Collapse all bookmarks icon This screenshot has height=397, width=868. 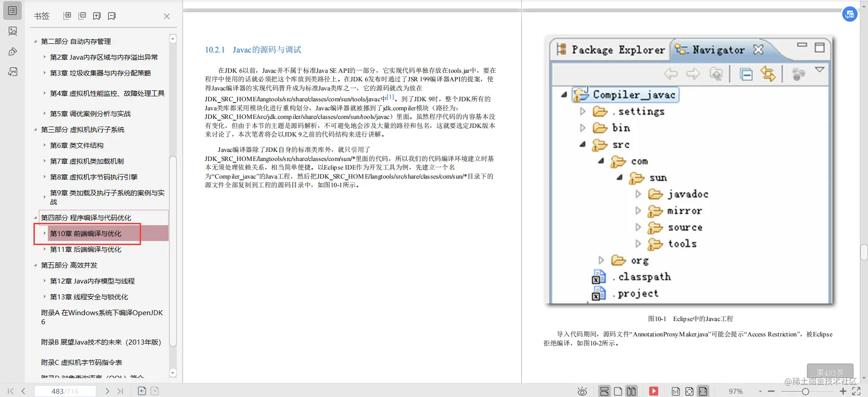[x=82, y=16]
